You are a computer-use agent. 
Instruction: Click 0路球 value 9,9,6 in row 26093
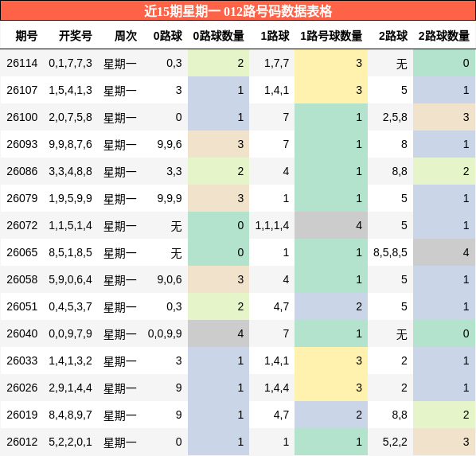(x=170, y=144)
